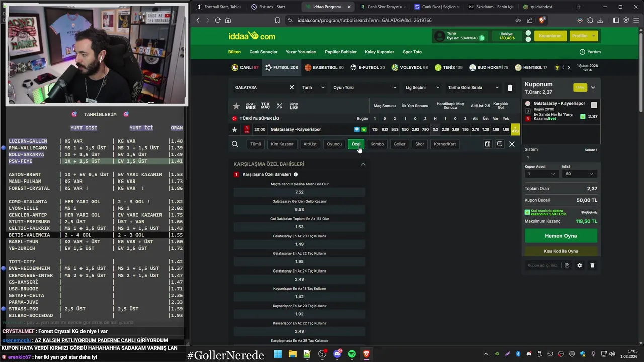This screenshot has height=362, width=644.
Task: Select the BASKETBOL 80 category
Action: pos(325,67)
